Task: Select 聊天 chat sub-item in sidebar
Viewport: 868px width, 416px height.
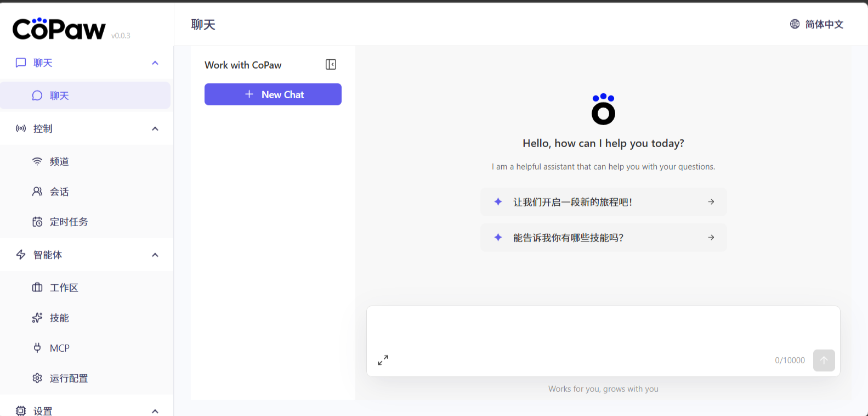Action: (59, 95)
